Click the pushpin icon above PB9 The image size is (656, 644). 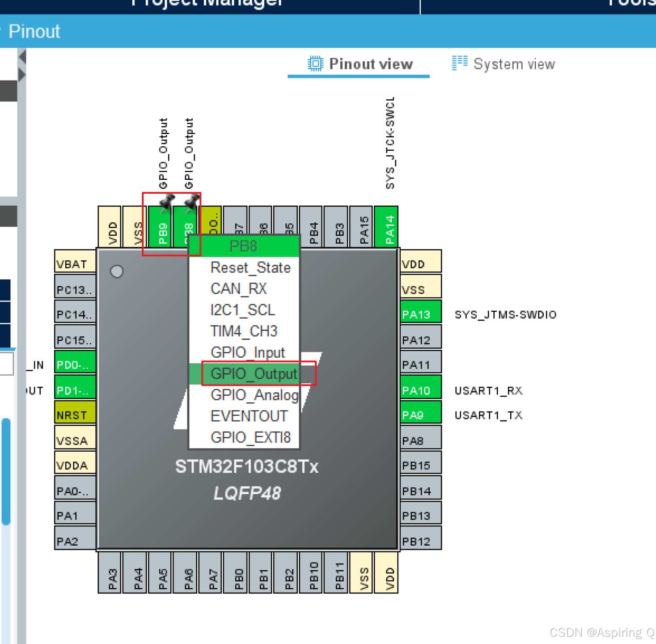point(166,203)
